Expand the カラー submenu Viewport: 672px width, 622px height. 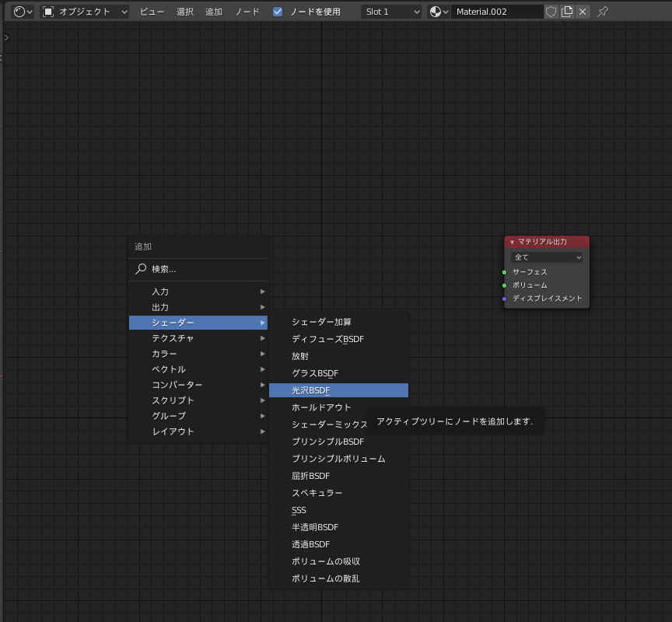click(198, 354)
